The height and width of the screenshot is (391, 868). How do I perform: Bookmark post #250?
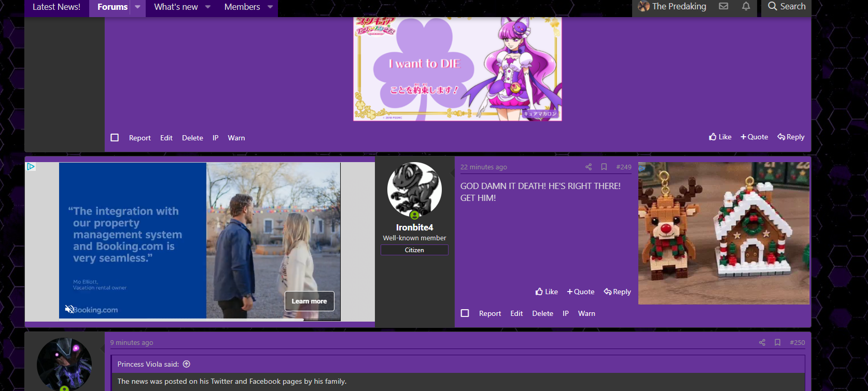(778, 342)
